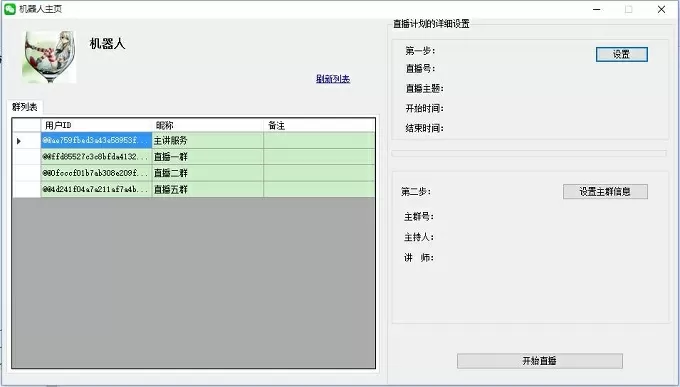Select the 直播一群 row
Viewport: 680px width, 387px height.
pyautogui.click(x=193, y=157)
